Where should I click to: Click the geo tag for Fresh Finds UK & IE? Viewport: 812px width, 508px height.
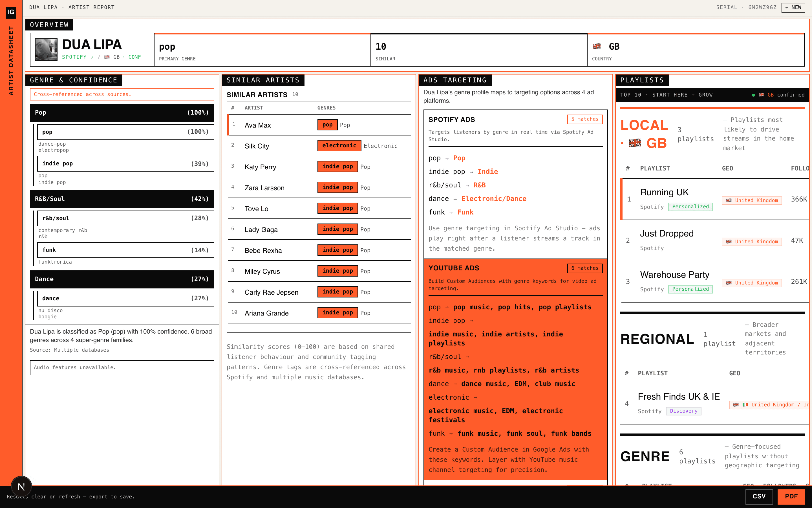point(770,405)
